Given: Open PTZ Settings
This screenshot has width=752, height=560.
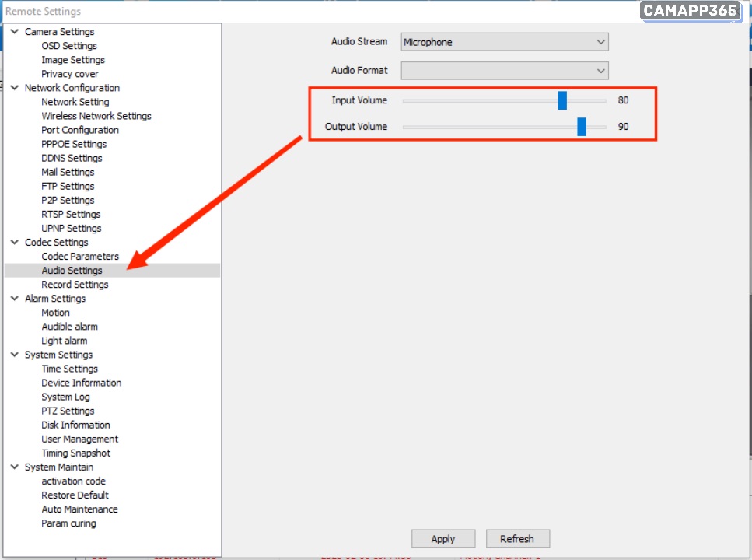Looking at the screenshot, I should click(x=68, y=411).
